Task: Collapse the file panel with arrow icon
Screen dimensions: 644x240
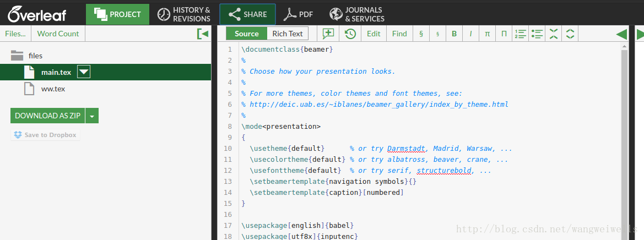Action: tap(203, 34)
